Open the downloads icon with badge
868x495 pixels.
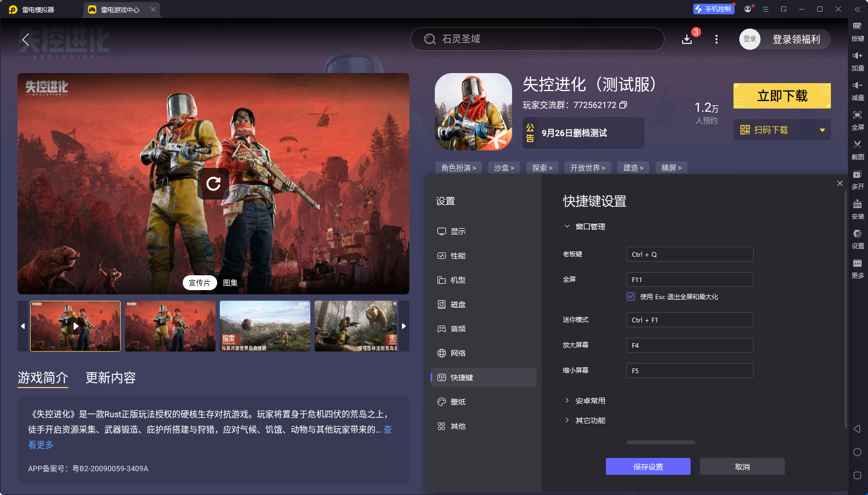[687, 39]
